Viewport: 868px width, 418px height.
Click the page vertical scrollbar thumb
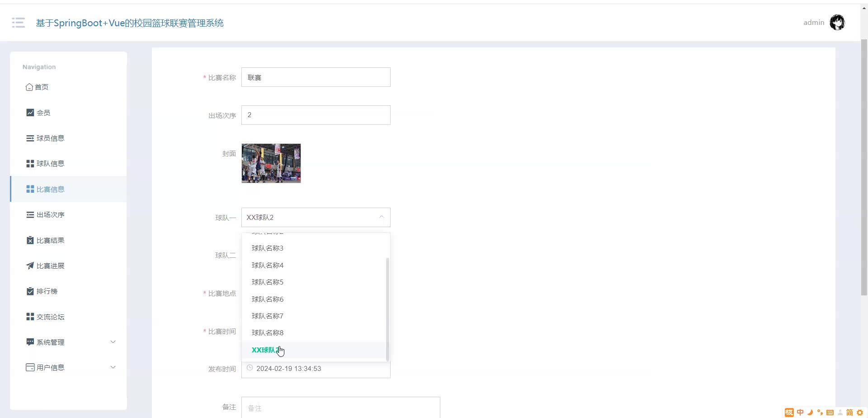(x=864, y=167)
